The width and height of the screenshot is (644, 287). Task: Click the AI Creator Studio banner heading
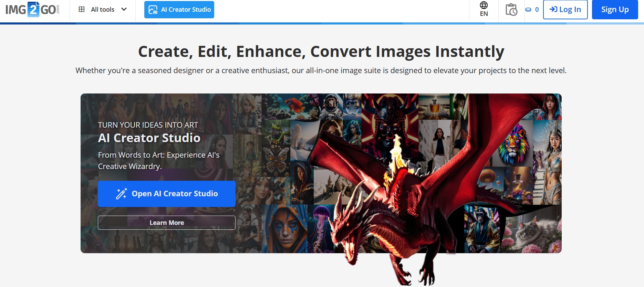coord(149,138)
